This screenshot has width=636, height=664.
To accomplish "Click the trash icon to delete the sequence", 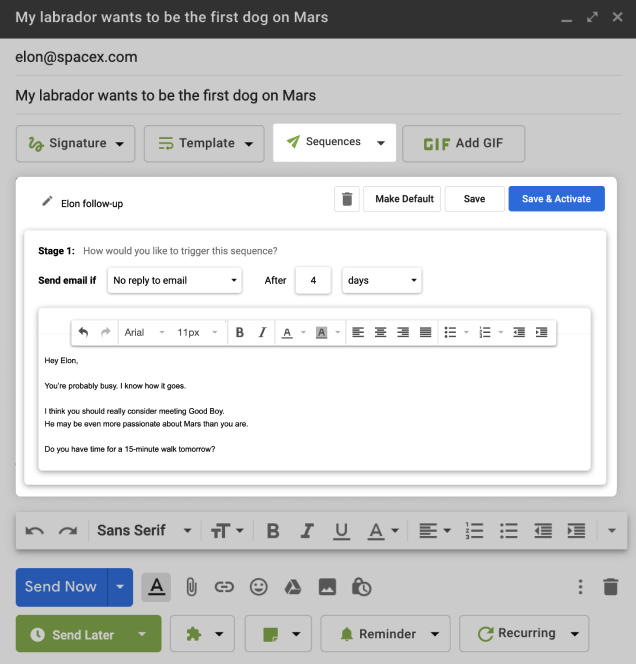I will click(x=347, y=199).
